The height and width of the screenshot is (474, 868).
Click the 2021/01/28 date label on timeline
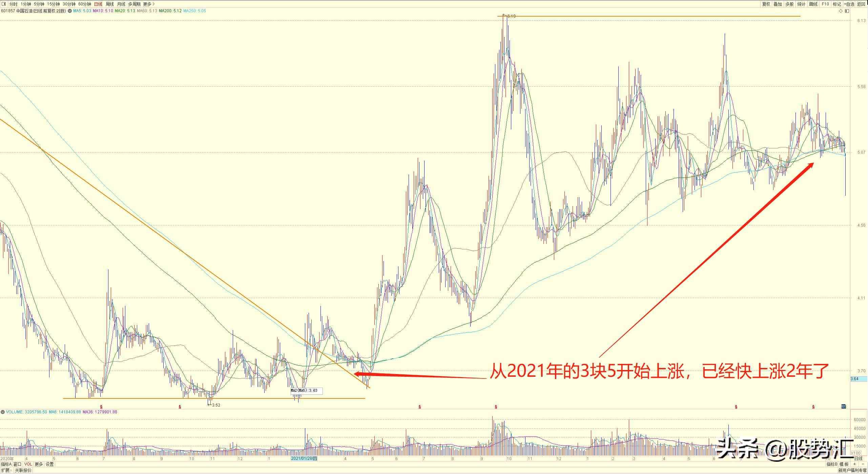tap(304, 458)
